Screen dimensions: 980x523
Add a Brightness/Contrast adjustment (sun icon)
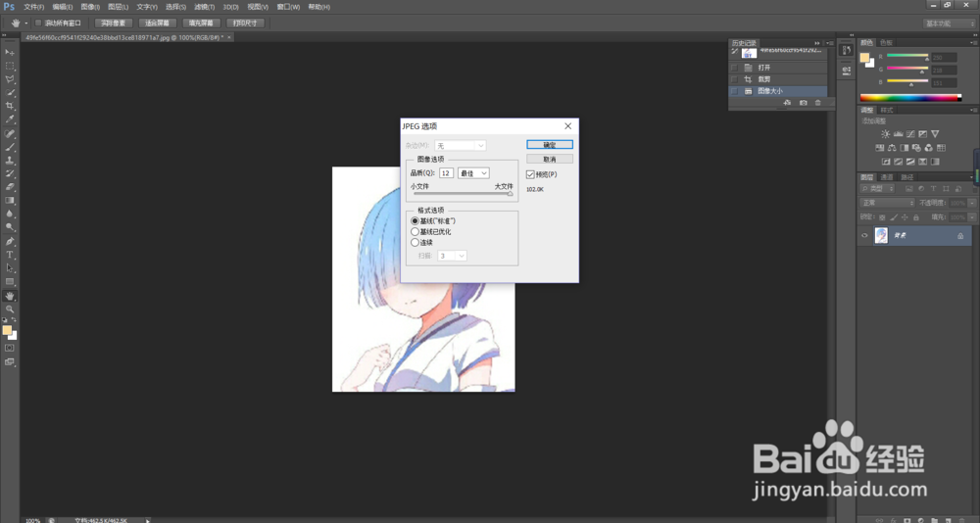(x=885, y=134)
